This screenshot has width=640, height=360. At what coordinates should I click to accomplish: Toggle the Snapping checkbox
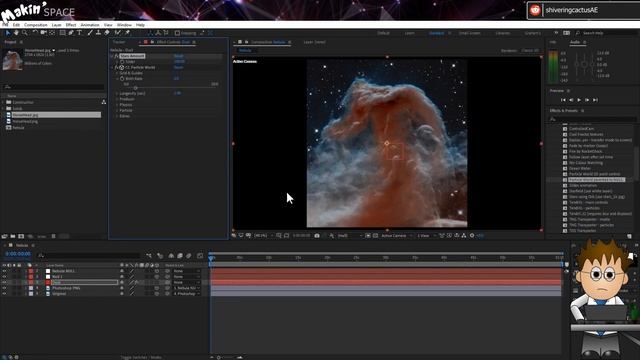[177, 33]
